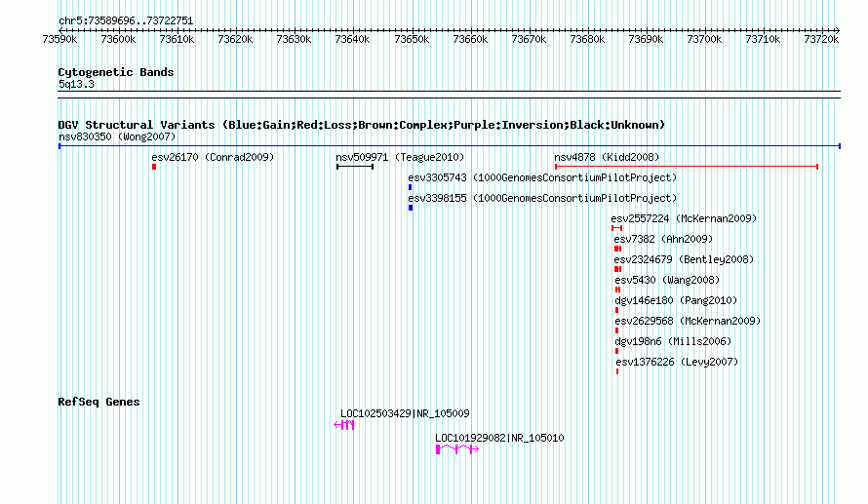This screenshot has height=504, width=868.
Task: Open esv3305743 1000GenomesConsortiumPilotProject label
Action: click(542, 177)
